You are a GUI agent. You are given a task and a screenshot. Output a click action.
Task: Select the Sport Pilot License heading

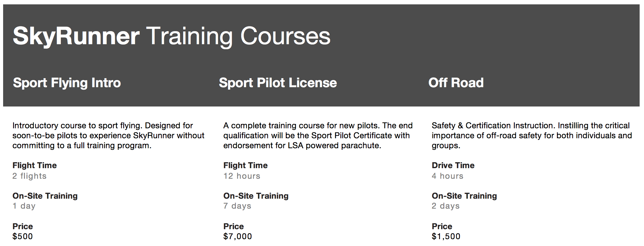(278, 83)
